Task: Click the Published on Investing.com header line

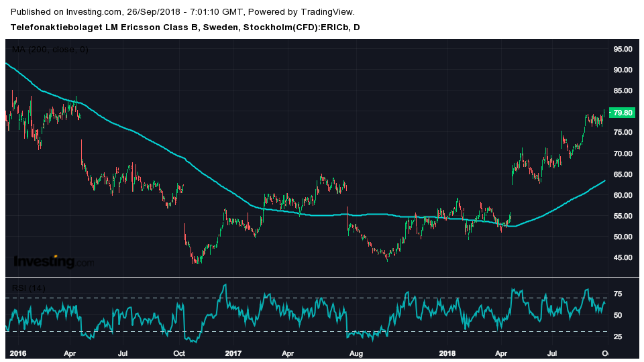Action: coord(182,12)
